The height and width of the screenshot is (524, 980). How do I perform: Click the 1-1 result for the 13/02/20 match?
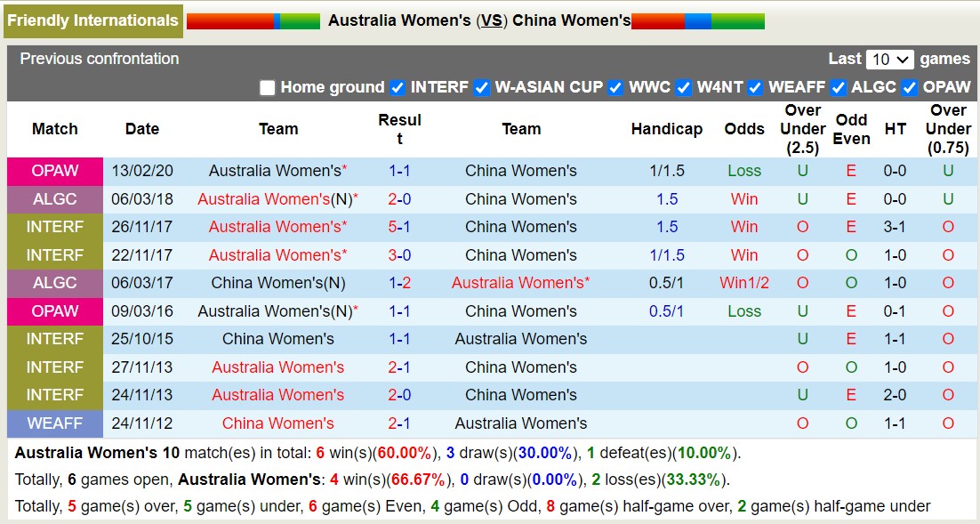399,171
